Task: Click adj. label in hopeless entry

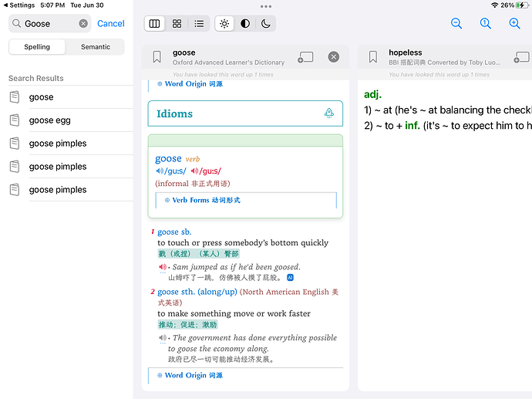Action: point(372,94)
